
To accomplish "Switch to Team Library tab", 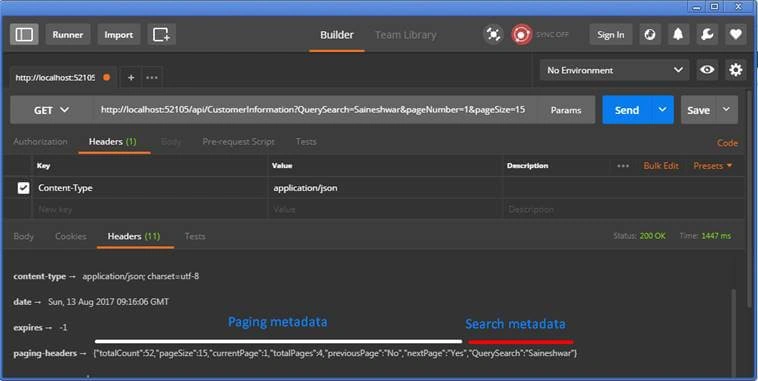I will coord(406,35).
